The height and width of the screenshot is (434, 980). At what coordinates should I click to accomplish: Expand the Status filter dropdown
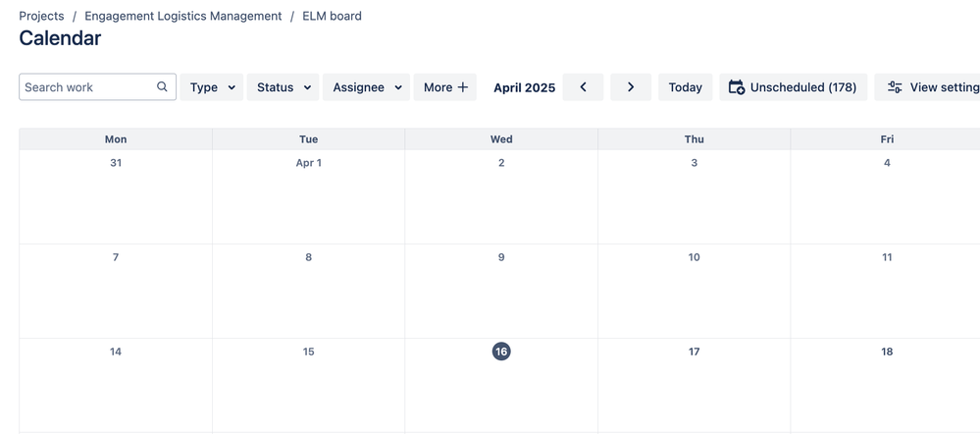(x=284, y=87)
